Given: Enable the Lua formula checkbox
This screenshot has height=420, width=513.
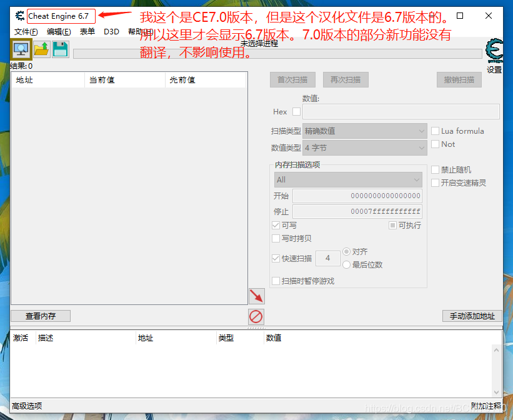Looking at the screenshot, I should (x=435, y=131).
